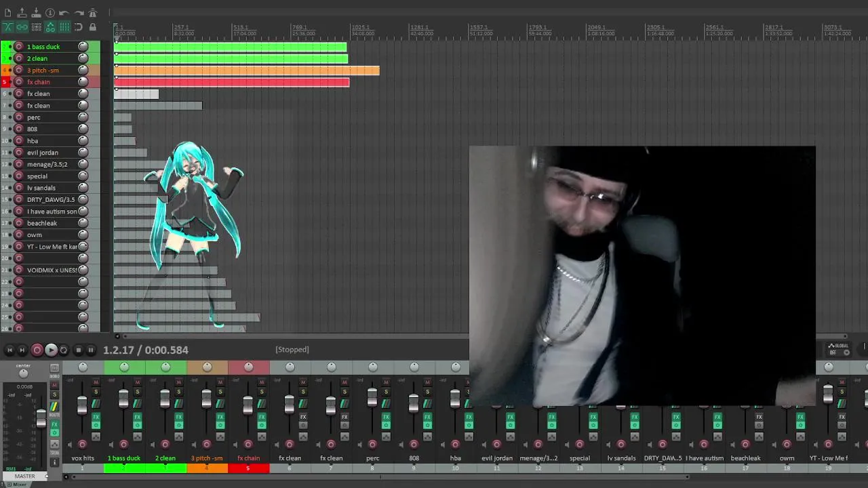Toggle the padlock lock toolbar icon
868x488 pixels.
coord(93,27)
